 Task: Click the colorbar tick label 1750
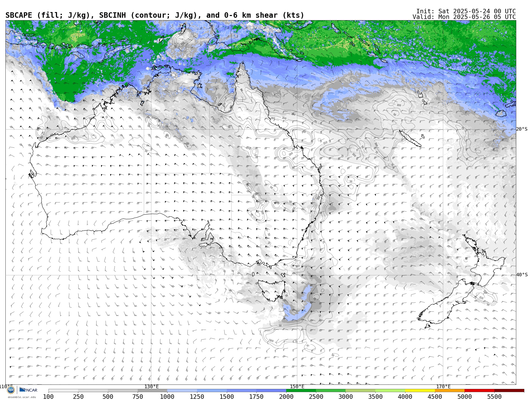tap(256, 397)
